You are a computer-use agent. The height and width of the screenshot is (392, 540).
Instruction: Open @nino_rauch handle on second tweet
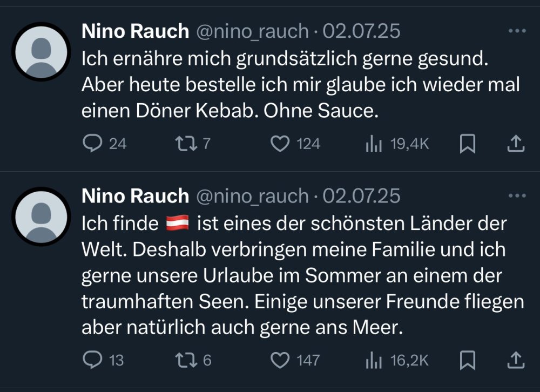coord(251,196)
